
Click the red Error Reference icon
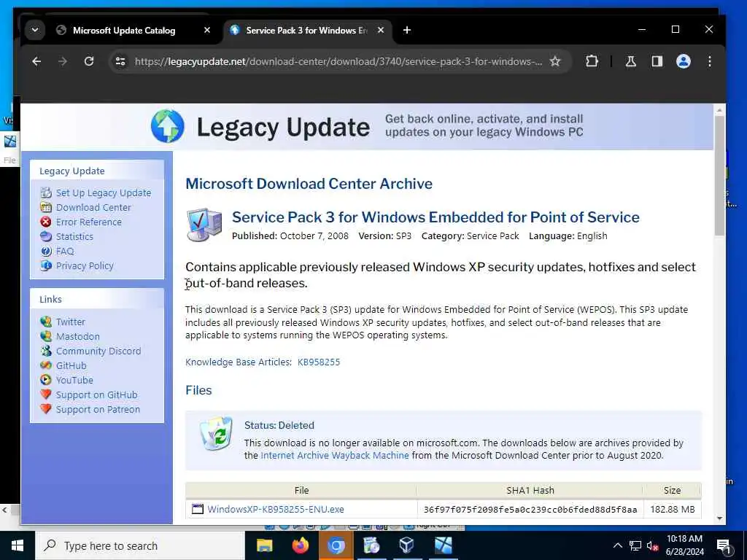pyautogui.click(x=46, y=222)
